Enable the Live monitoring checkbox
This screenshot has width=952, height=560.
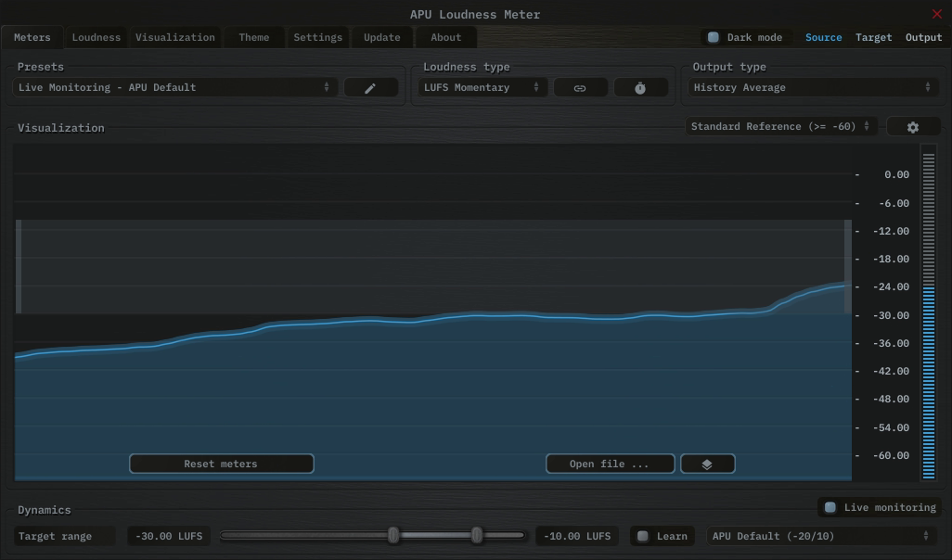point(830,508)
